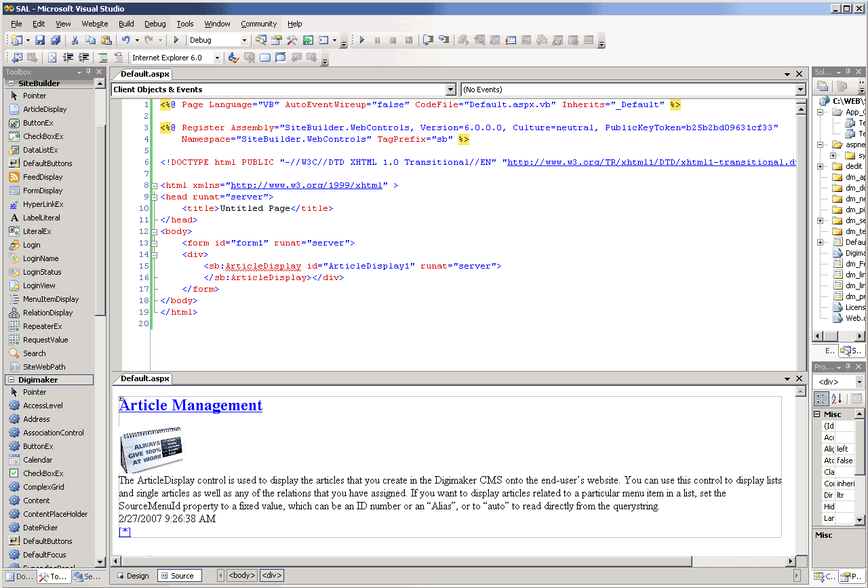Expand the dedit folder in Solution Explorer
This screenshot has width=868, height=588.
coord(821,166)
